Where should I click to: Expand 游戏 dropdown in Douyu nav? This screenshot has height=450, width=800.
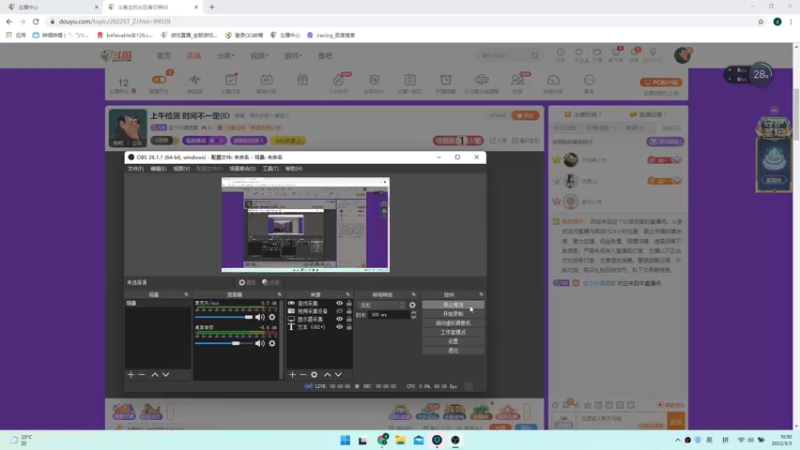293,56
